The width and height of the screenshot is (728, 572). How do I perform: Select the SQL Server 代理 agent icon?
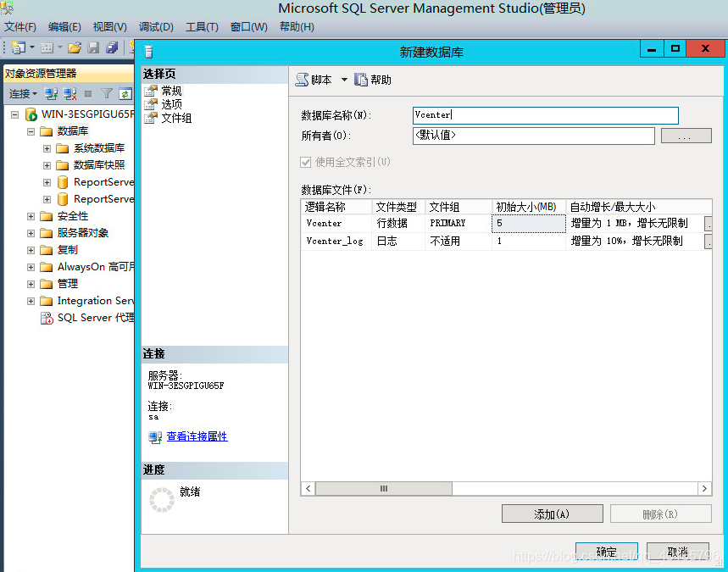click(x=47, y=318)
